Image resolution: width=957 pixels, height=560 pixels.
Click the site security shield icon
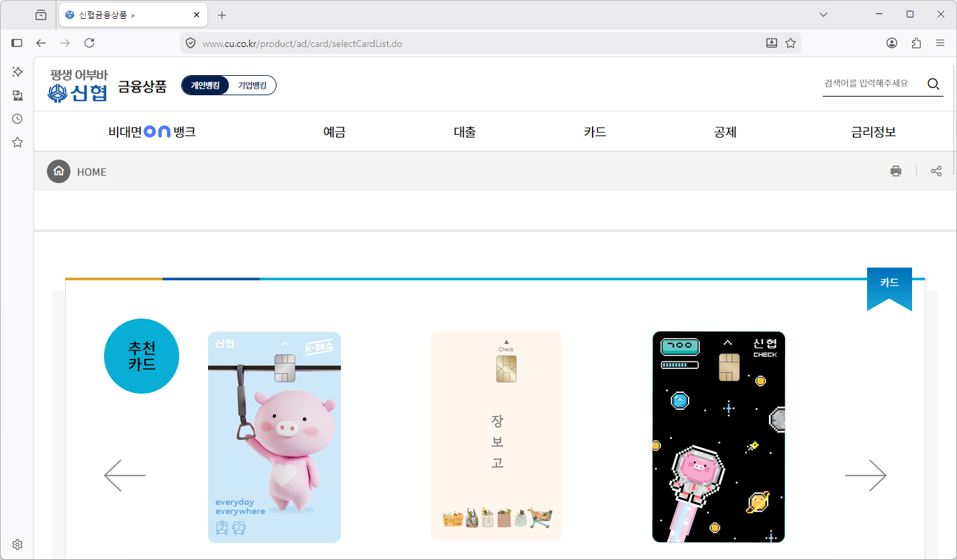point(191,43)
